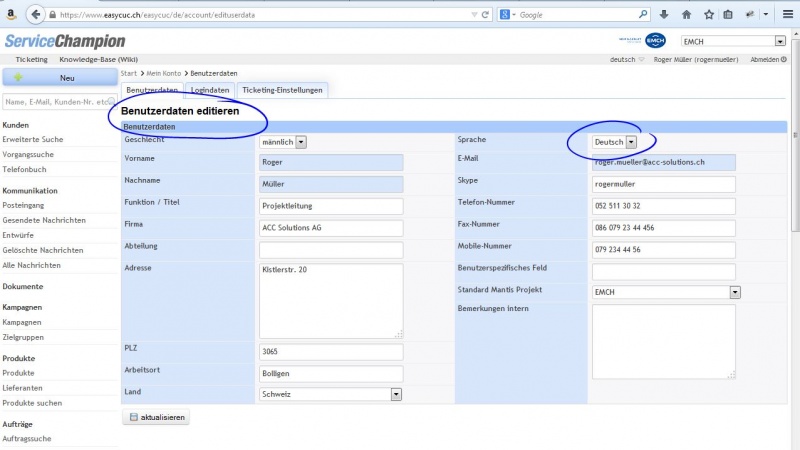Open Lieferanten in the sidebar
Screen dimensions: 800x450
pyautogui.click(x=22, y=388)
